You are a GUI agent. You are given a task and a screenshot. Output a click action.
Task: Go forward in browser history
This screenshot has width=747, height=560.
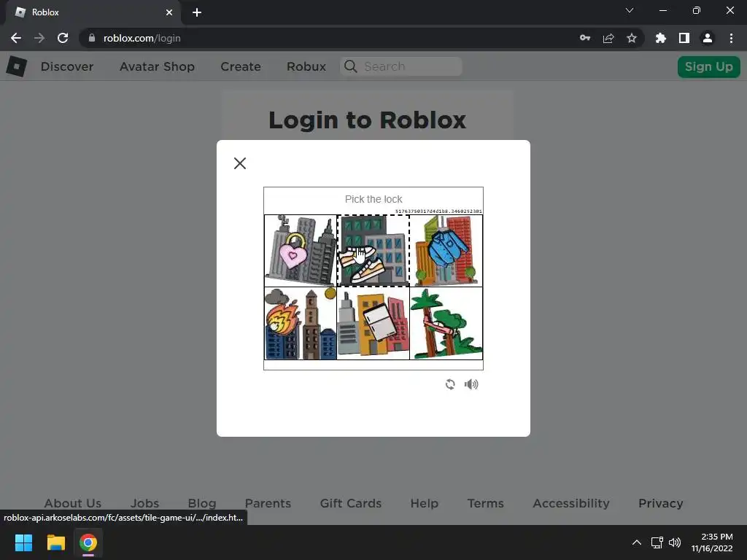point(39,38)
